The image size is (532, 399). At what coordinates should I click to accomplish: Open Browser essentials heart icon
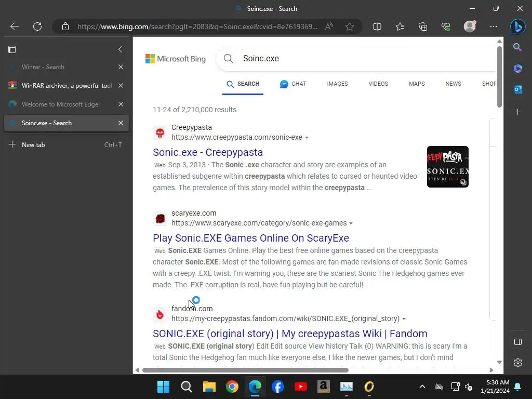click(445, 26)
